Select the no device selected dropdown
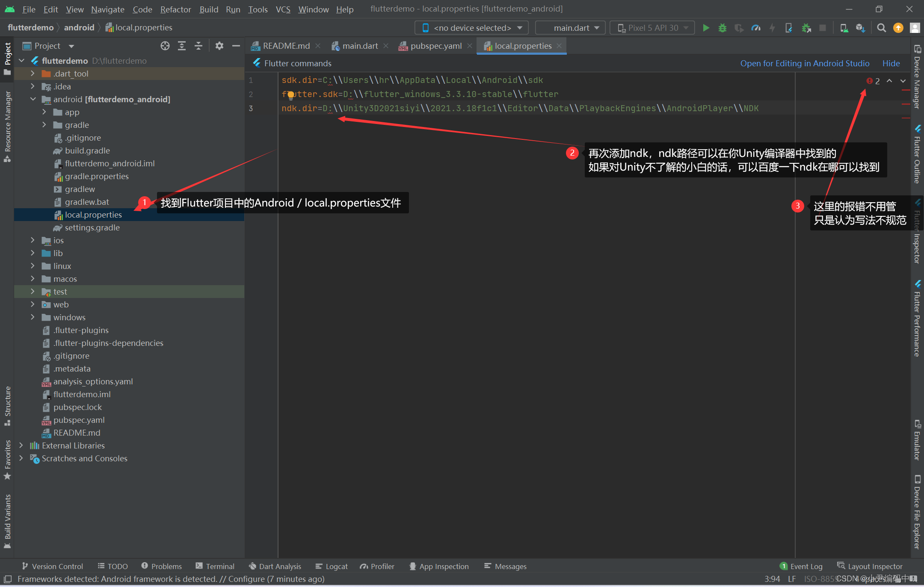Screen dimensions: 924x587 click(472, 28)
